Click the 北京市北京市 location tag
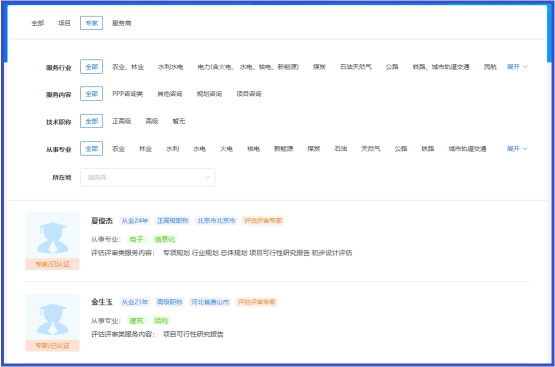 [x=216, y=221]
